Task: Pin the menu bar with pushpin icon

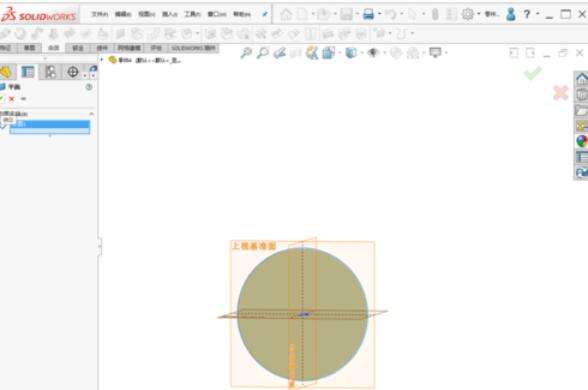Action: (x=265, y=14)
